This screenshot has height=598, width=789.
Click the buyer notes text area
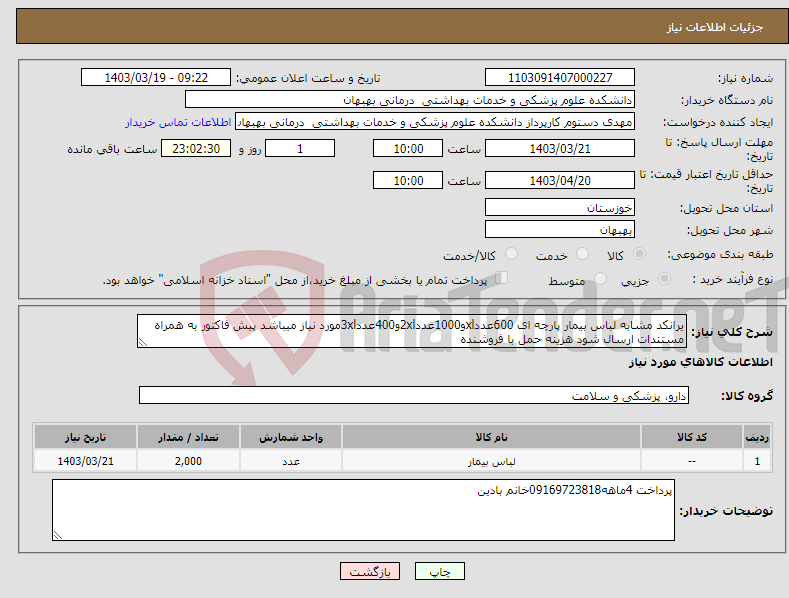pos(363,510)
